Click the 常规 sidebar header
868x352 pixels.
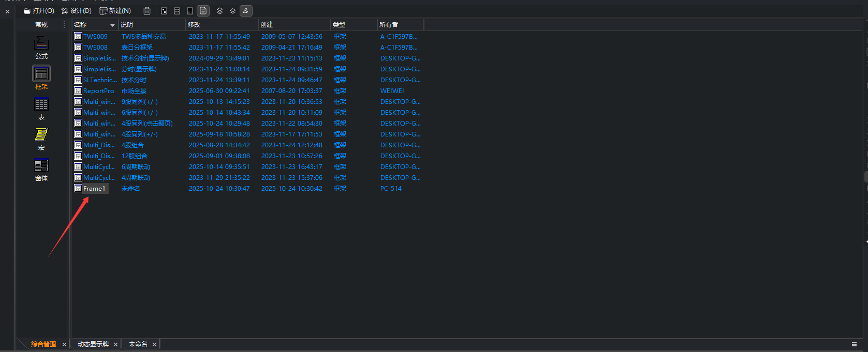click(41, 25)
